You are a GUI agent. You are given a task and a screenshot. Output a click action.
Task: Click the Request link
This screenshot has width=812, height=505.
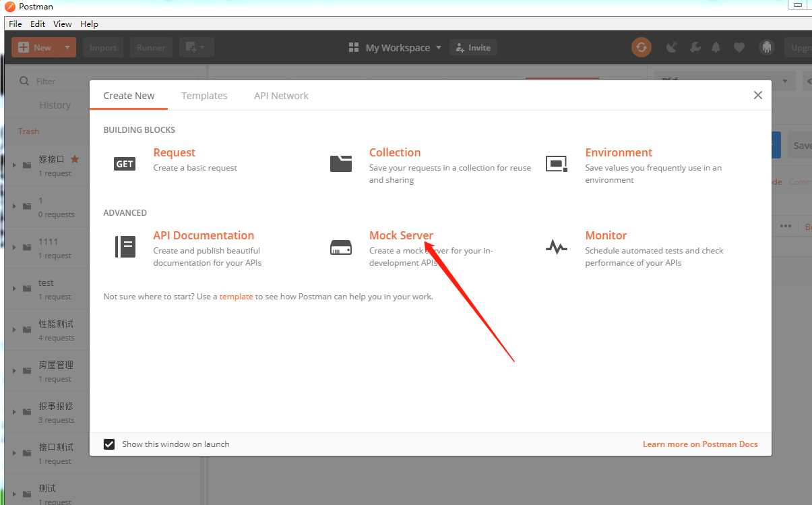point(174,152)
